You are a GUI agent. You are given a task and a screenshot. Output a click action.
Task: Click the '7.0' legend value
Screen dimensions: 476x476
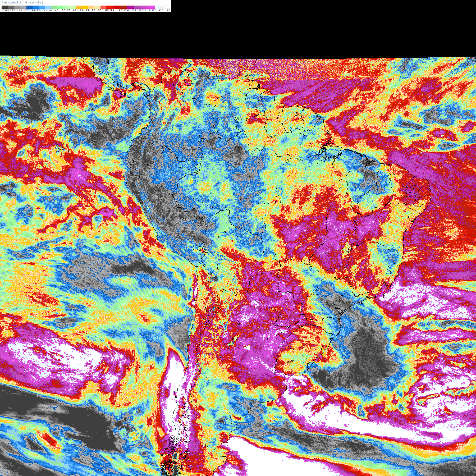[x=88, y=10]
